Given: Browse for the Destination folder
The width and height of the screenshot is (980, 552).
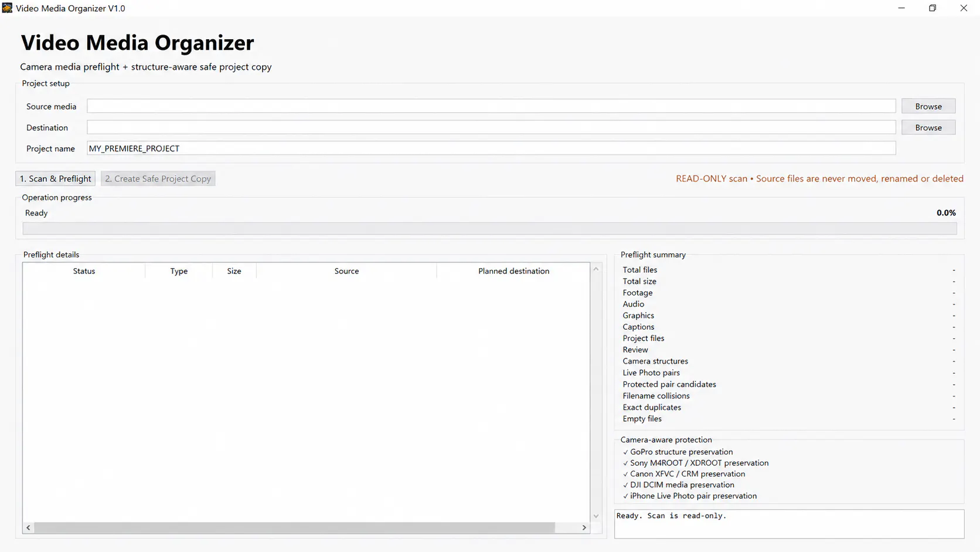Looking at the screenshot, I should click(x=928, y=127).
